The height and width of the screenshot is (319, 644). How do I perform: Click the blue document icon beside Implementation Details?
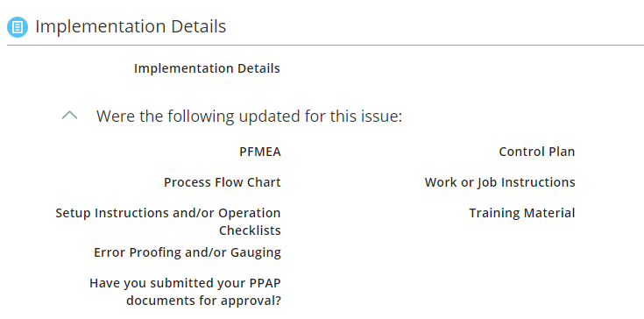click(18, 27)
